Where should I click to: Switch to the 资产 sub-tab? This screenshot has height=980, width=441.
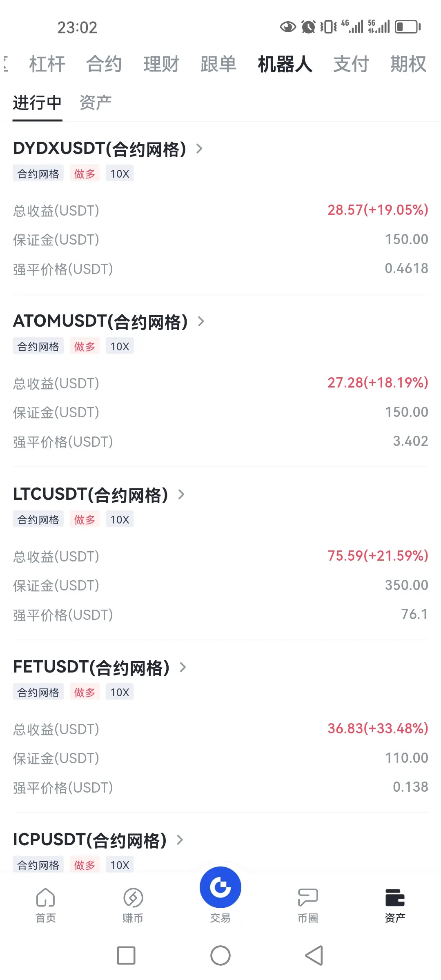coord(96,102)
